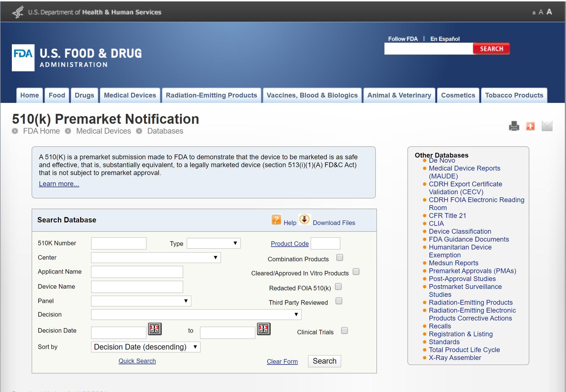
Task: Click the email envelope icon
Action: click(x=547, y=126)
